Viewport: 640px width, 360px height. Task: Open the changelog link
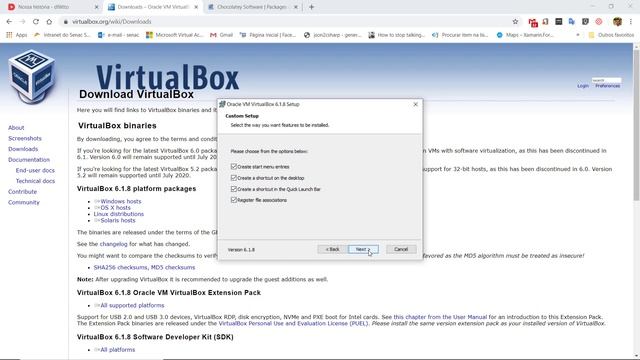[113, 244]
